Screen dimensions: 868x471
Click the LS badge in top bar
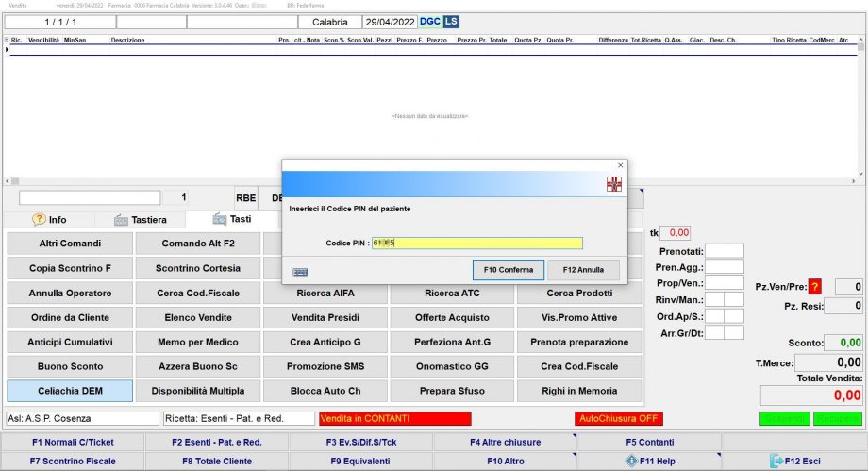tap(451, 21)
